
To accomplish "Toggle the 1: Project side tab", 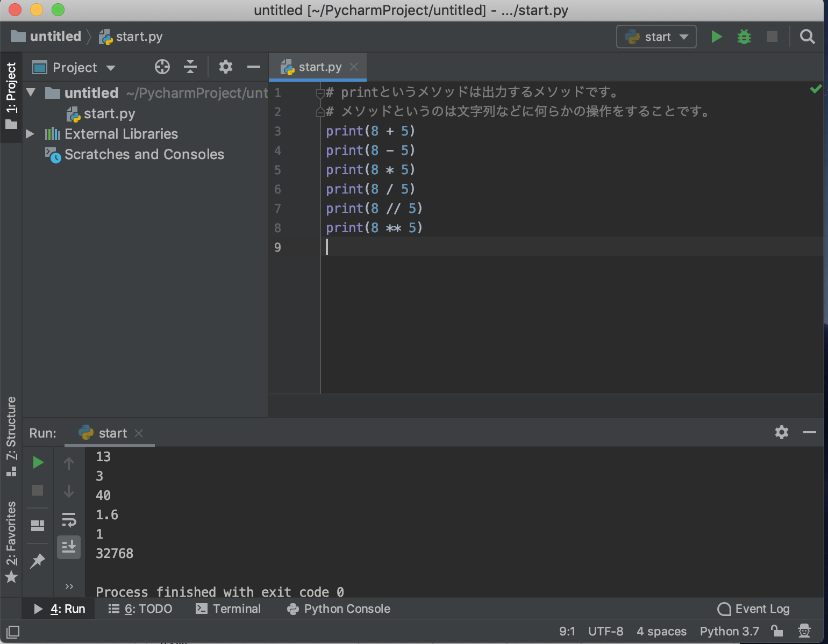I will point(11,97).
